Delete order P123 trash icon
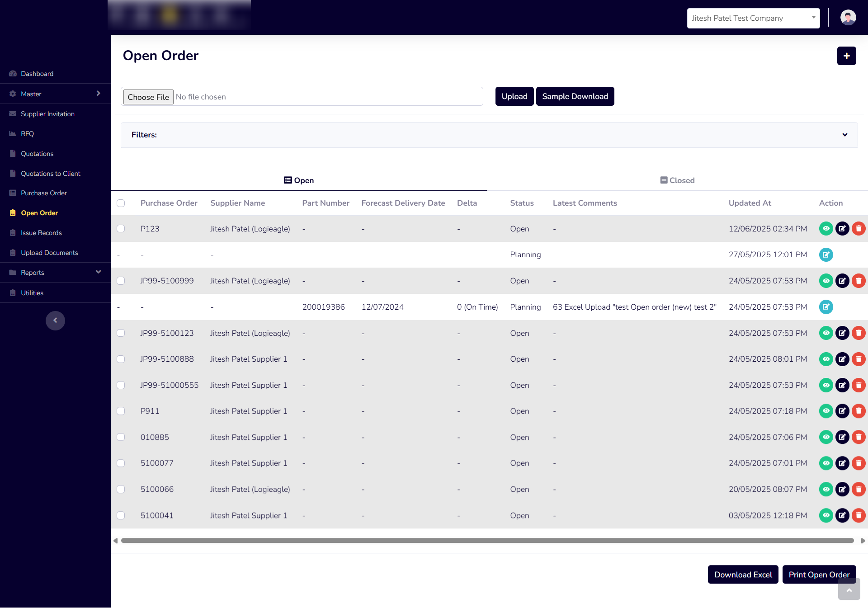Viewport: 868px width, 608px height. [x=859, y=229]
